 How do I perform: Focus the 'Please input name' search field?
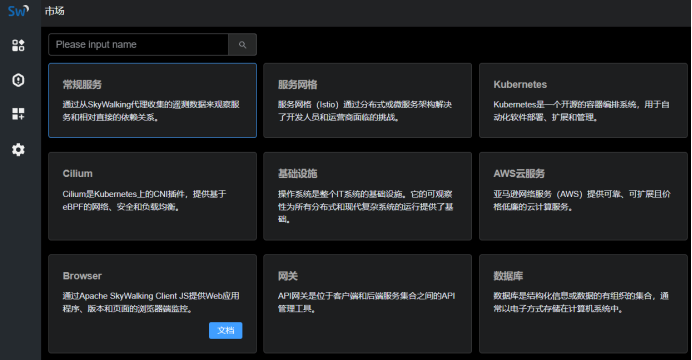coord(139,45)
